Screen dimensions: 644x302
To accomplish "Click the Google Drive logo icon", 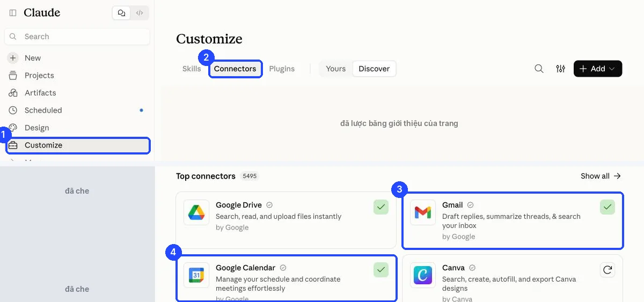I will click(196, 212).
